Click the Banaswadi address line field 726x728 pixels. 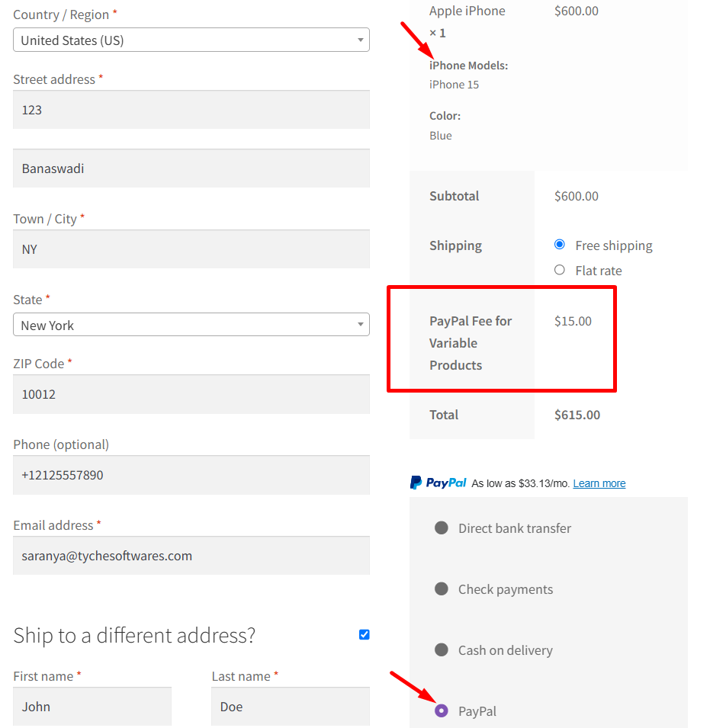pyautogui.click(x=191, y=168)
